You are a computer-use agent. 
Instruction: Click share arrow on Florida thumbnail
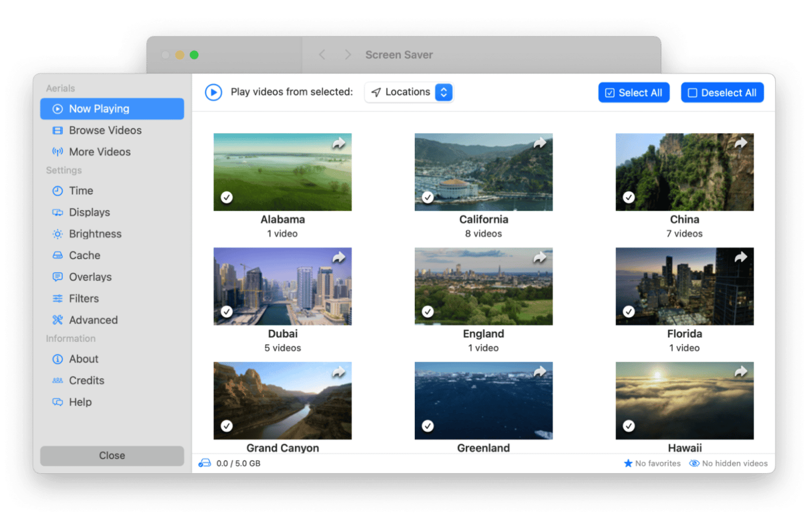point(741,257)
